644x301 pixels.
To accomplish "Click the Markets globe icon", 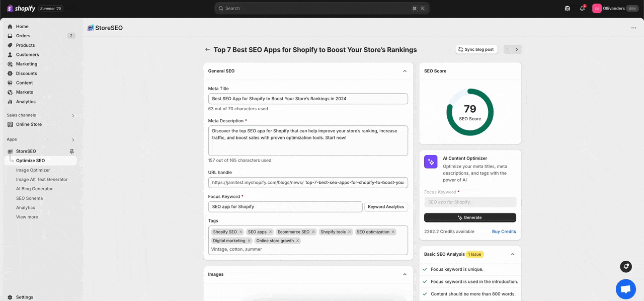I will [x=10, y=92].
